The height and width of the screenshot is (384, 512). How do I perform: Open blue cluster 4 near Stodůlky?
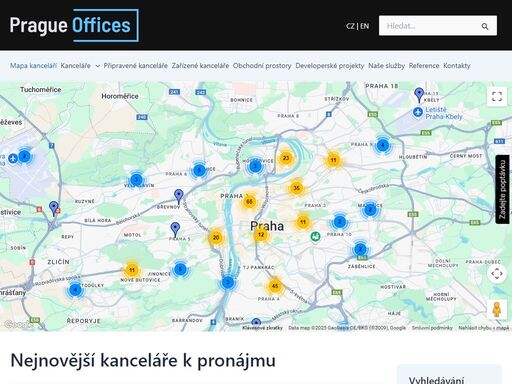click(75, 290)
